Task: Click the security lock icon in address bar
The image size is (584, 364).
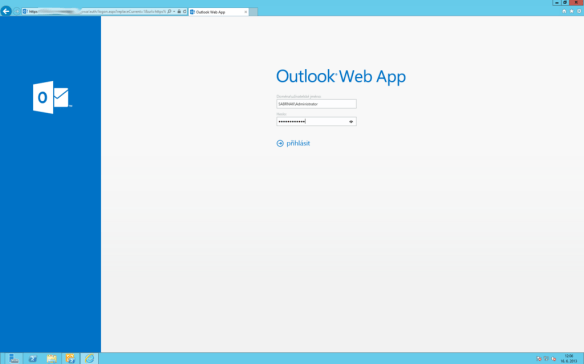Action: click(179, 12)
